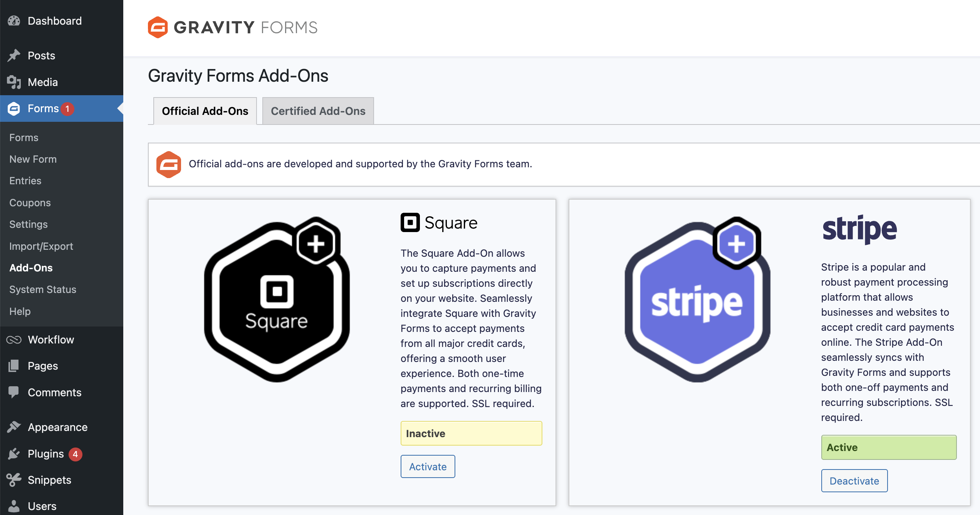Click the Workflow infinity-loop icon

click(x=14, y=340)
